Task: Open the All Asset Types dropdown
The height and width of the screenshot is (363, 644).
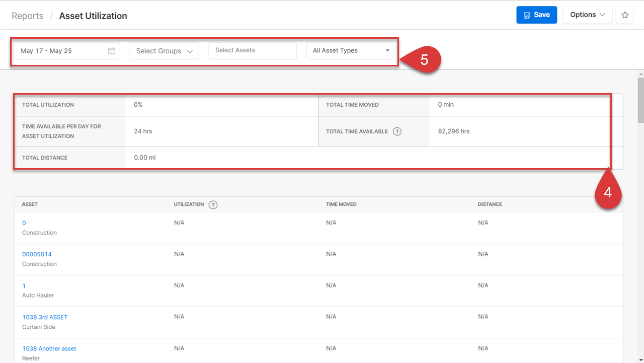Action: coord(350,51)
